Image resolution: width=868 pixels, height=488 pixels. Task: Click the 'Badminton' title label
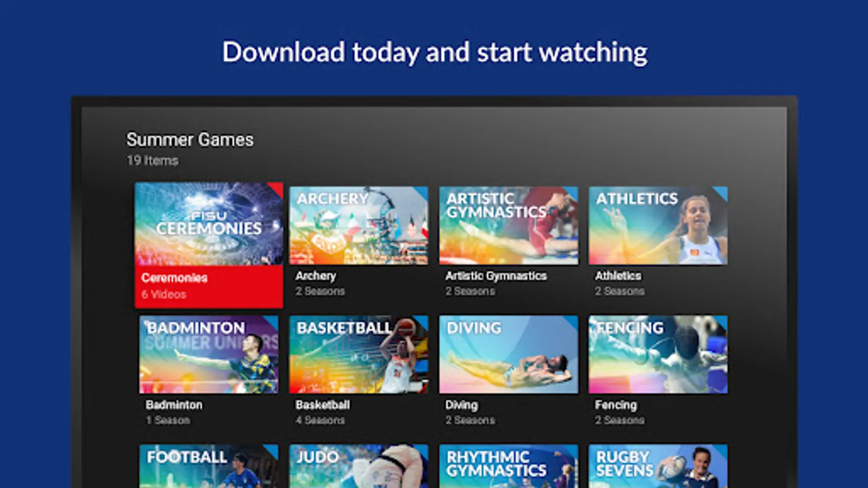click(x=174, y=405)
